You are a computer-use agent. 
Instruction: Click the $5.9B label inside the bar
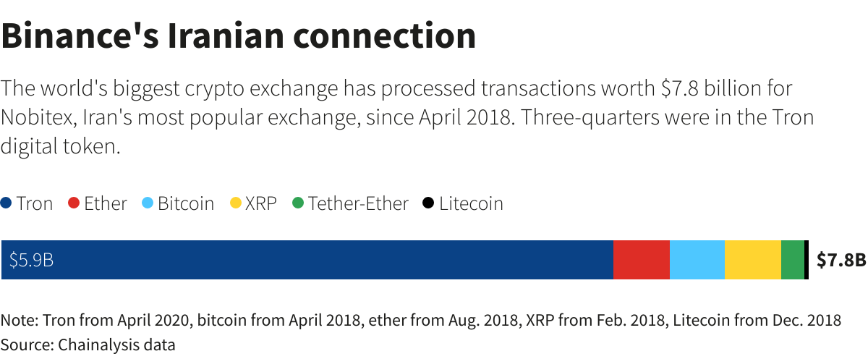click(31, 260)
